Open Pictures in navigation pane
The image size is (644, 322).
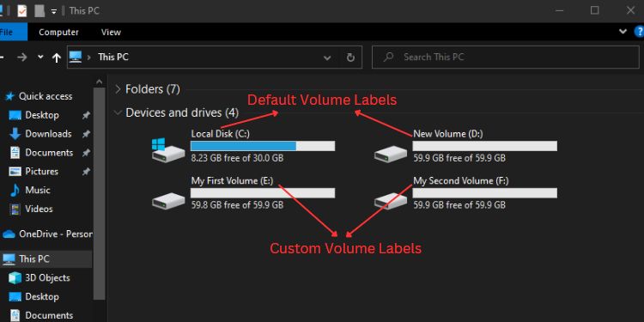pos(41,171)
